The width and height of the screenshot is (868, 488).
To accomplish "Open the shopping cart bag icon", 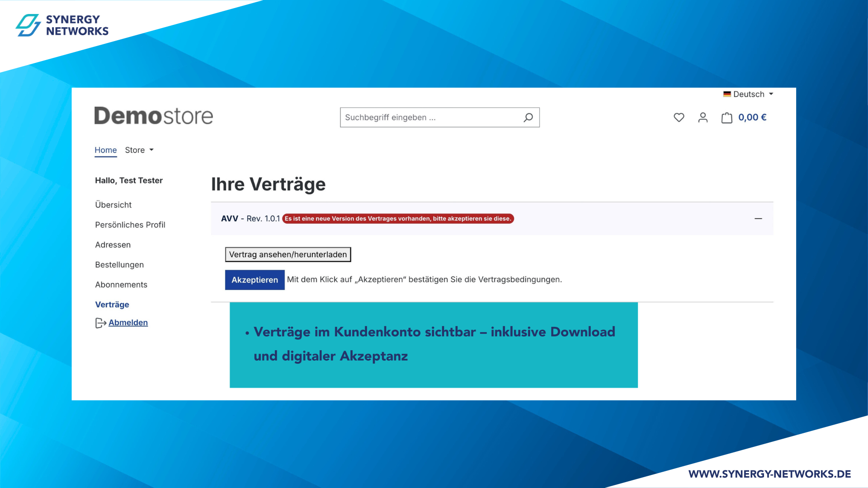I will pyautogui.click(x=726, y=118).
